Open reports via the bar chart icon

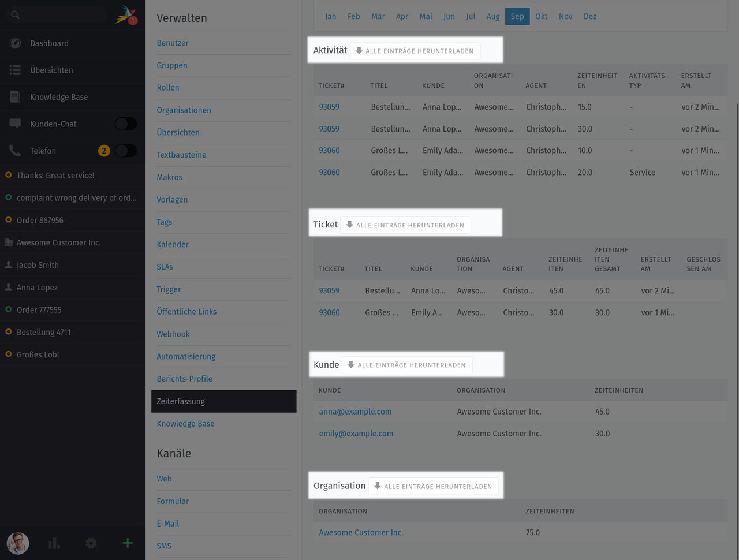(x=54, y=543)
